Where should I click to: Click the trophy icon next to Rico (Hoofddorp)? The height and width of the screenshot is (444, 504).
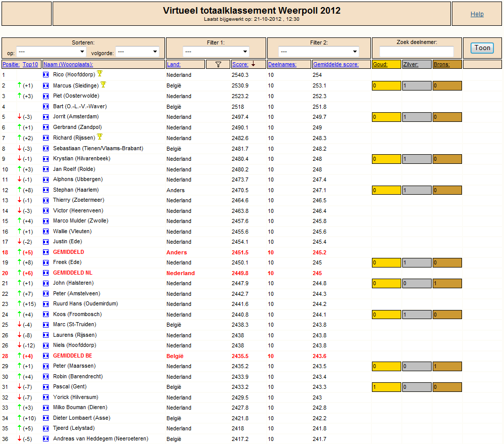[100, 73]
